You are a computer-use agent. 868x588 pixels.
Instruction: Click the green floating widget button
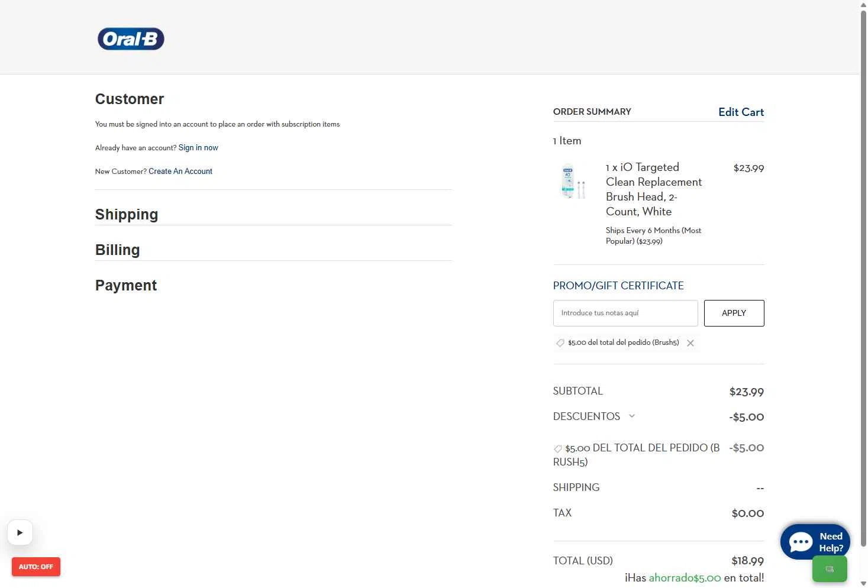click(x=829, y=569)
